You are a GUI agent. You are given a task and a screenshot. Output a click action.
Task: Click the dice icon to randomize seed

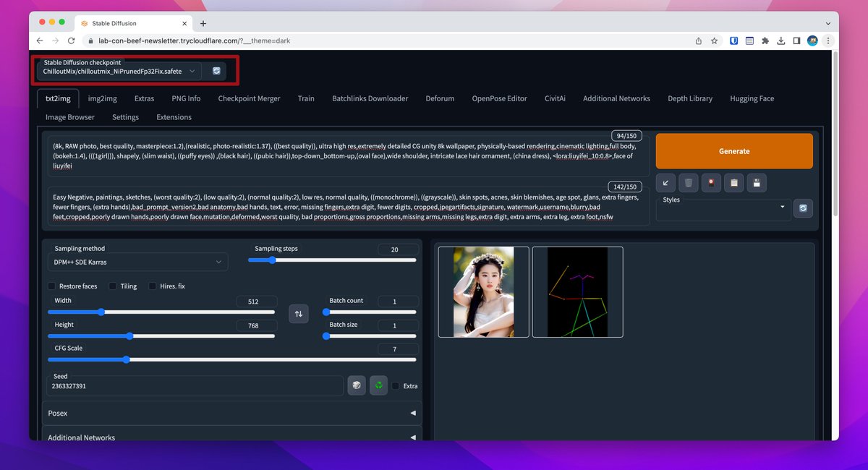[357, 385]
